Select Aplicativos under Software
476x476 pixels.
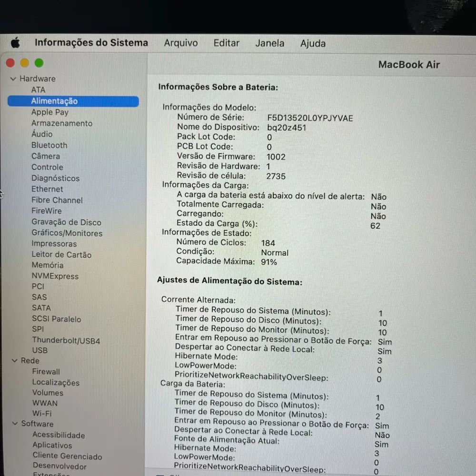tap(52, 446)
